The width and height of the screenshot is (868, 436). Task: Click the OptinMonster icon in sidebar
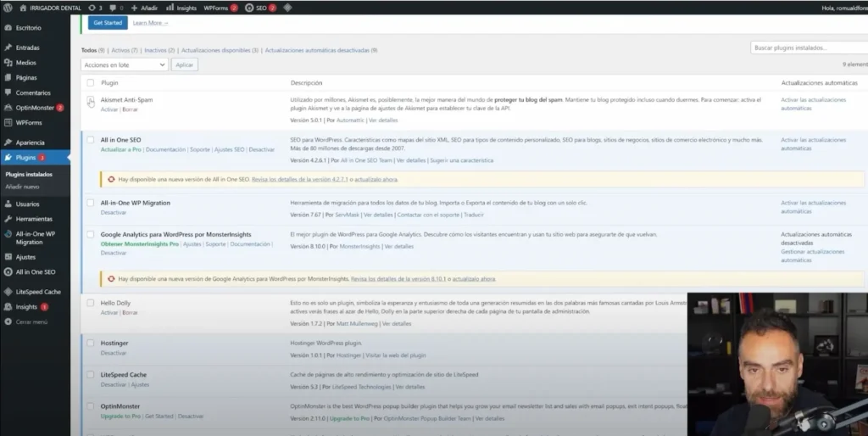8,108
